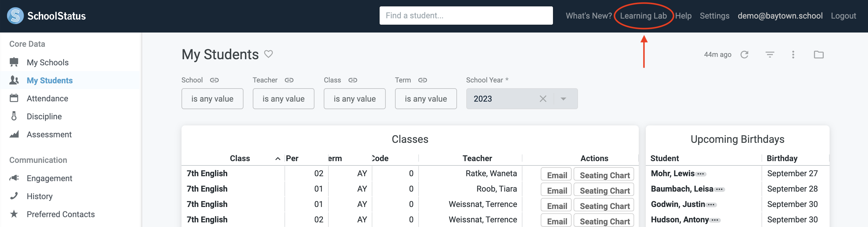Toggle the filters bar icon
The width and height of the screenshot is (868, 227).
click(770, 55)
